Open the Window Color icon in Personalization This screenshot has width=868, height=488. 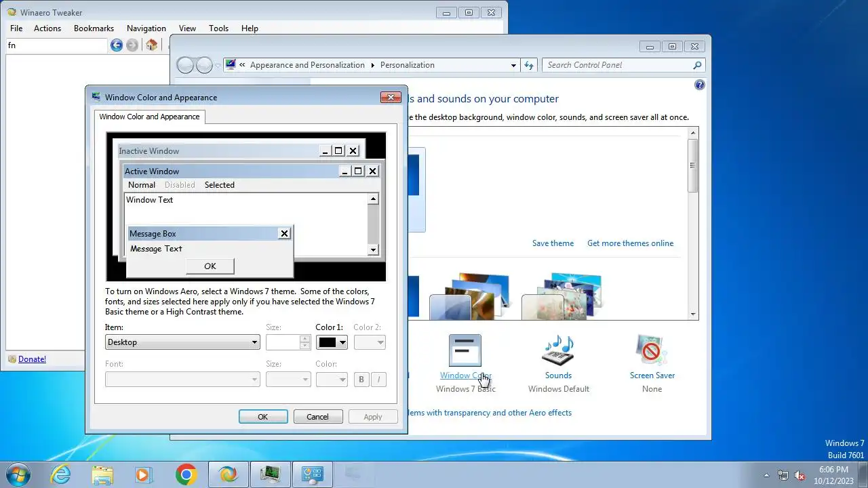click(x=465, y=350)
